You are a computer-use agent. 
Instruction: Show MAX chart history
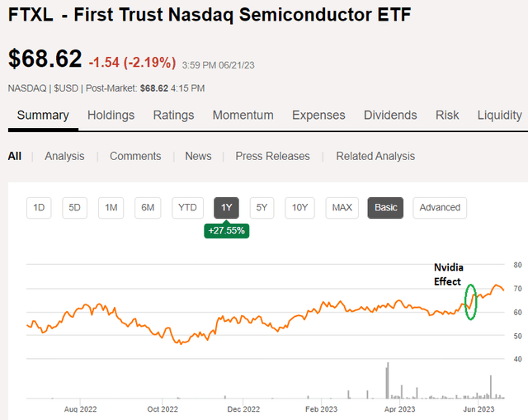(342, 207)
